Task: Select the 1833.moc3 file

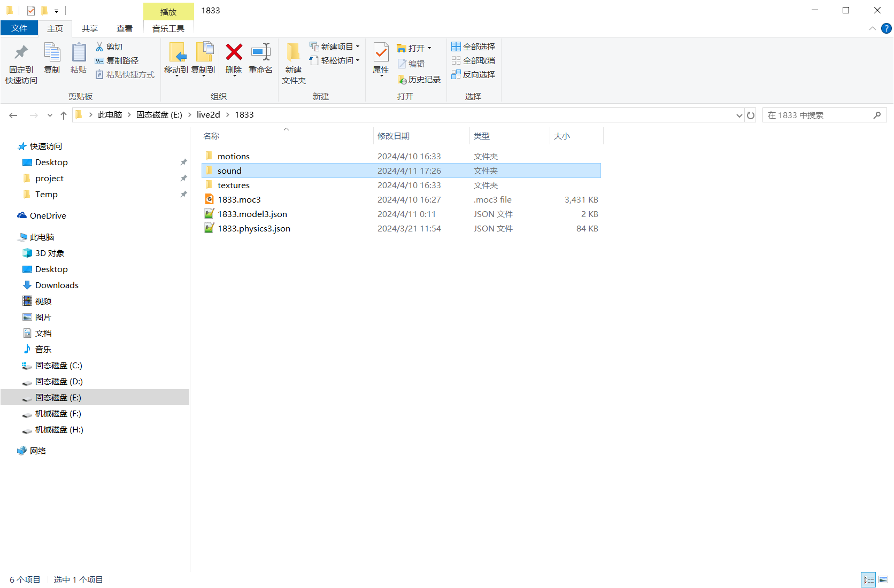Action: click(x=401, y=200)
